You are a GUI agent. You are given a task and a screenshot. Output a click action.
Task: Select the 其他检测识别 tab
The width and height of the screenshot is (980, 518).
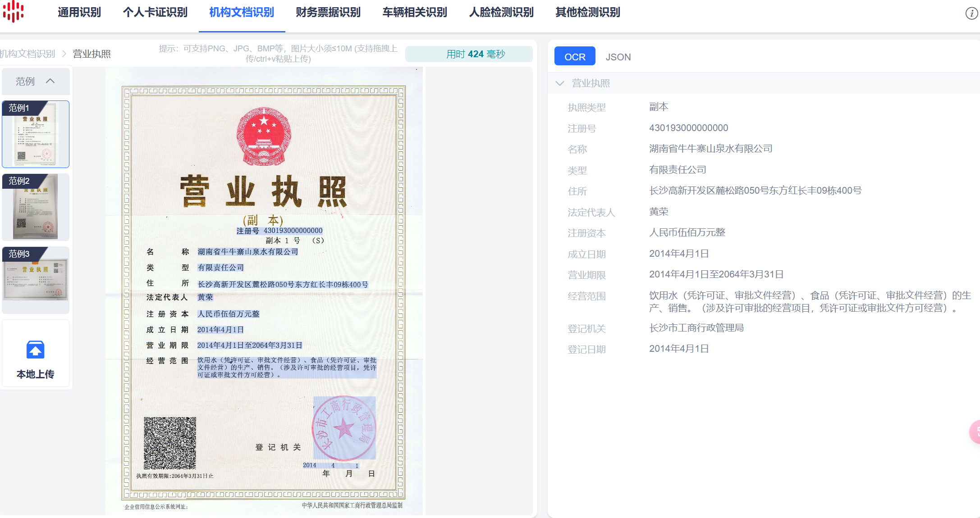point(588,13)
